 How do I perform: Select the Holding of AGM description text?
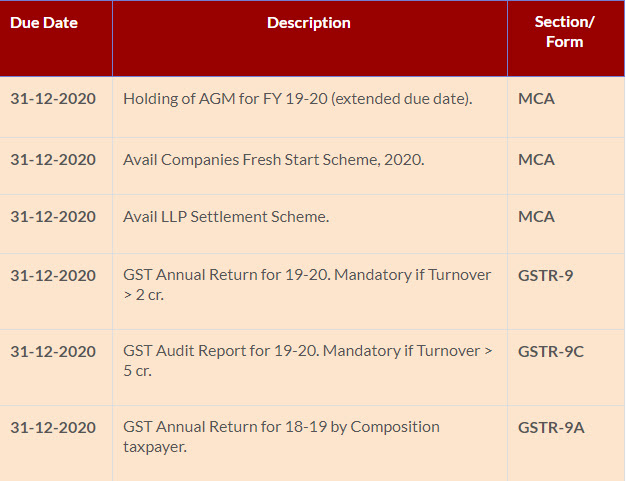(297, 99)
